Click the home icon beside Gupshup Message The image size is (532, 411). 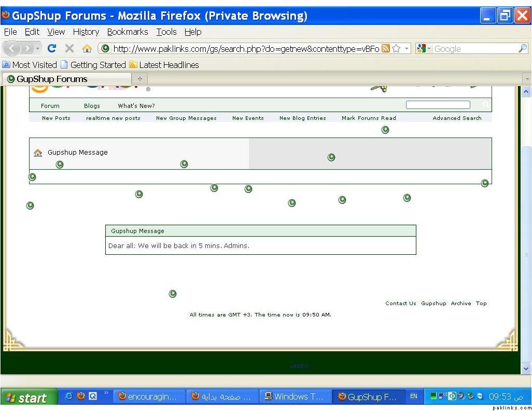coord(38,153)
